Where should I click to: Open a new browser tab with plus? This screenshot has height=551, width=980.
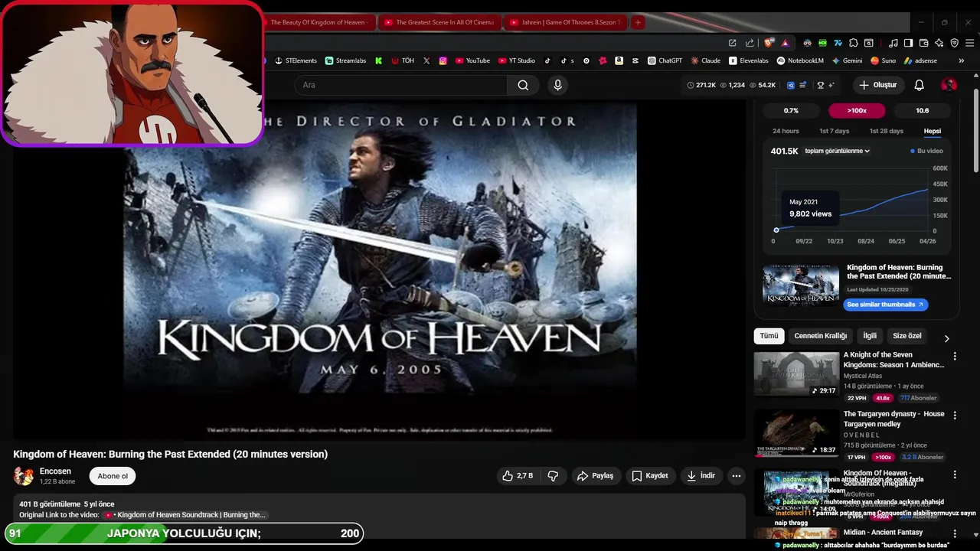(x=638, y=22)
